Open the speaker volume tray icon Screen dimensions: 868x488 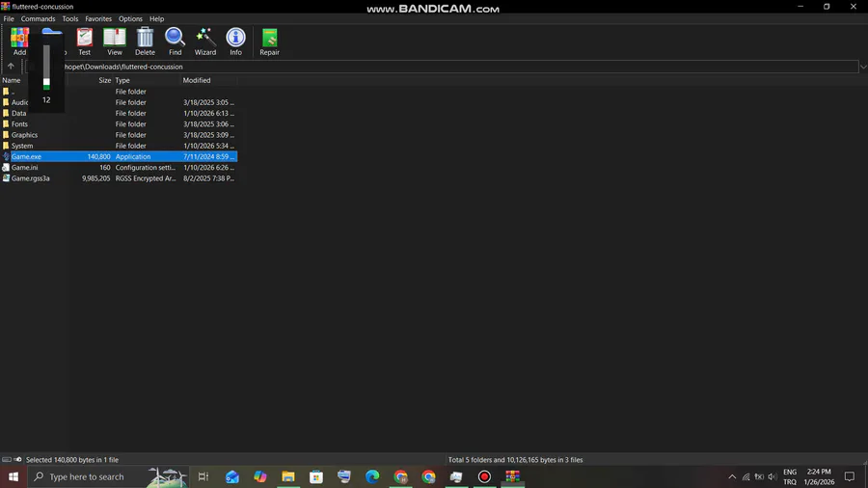(x=773, y=476)
